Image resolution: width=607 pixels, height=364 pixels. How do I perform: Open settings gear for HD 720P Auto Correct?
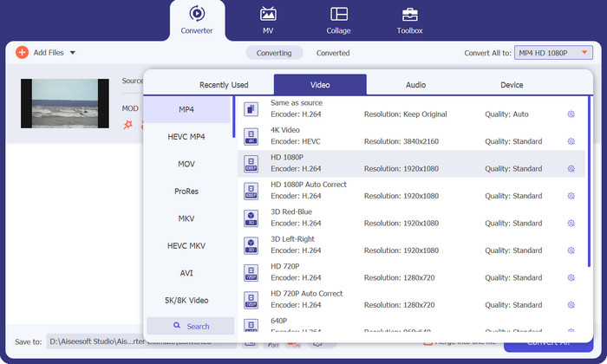(x=571, y=305)
